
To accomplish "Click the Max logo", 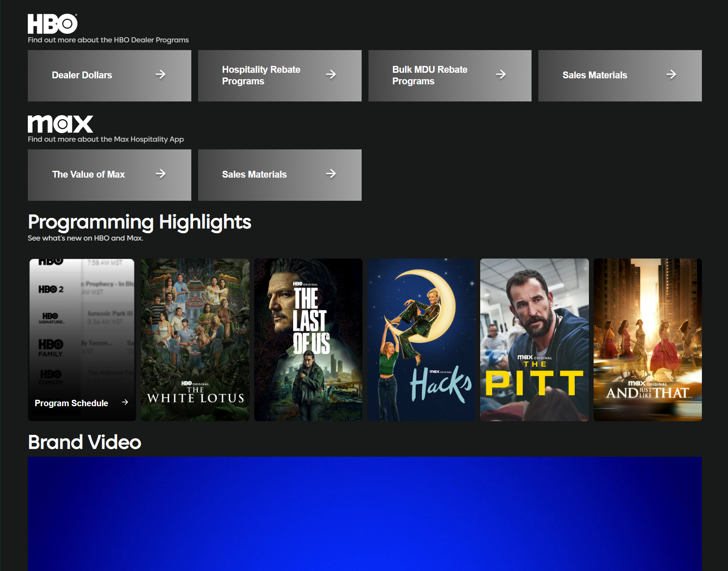I will (60, 124).
